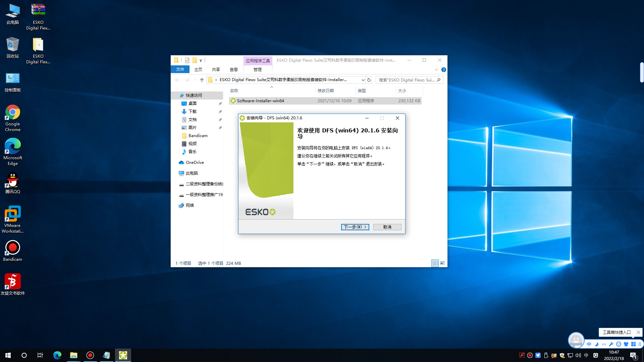Open 腾讯QQ desktop shortcut

13,183
